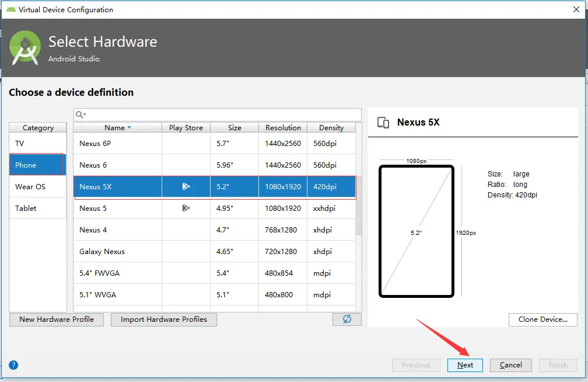Click the Play Store icon in the Nexus 5X row
The width and height of the screenshot is (588, 382).
186,186
